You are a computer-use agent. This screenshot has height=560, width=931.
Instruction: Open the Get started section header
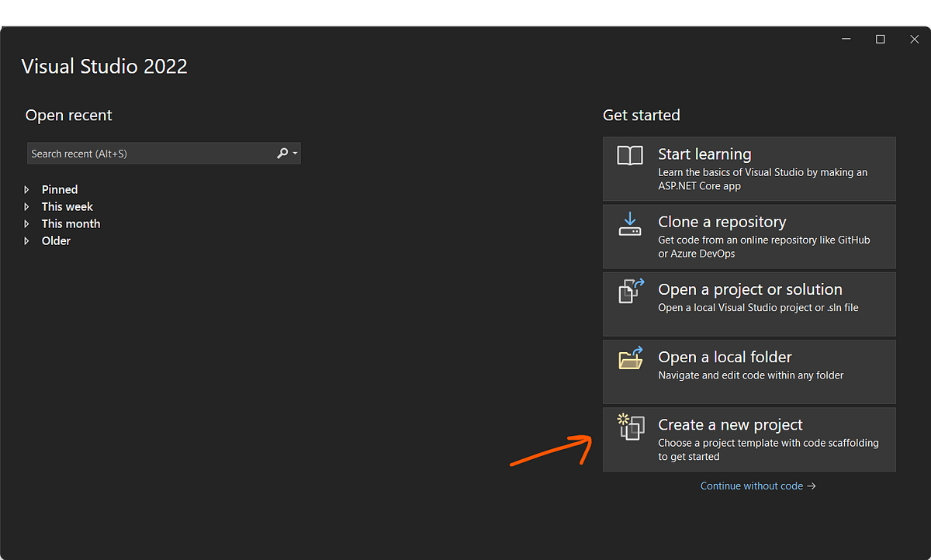click(642, 115)
